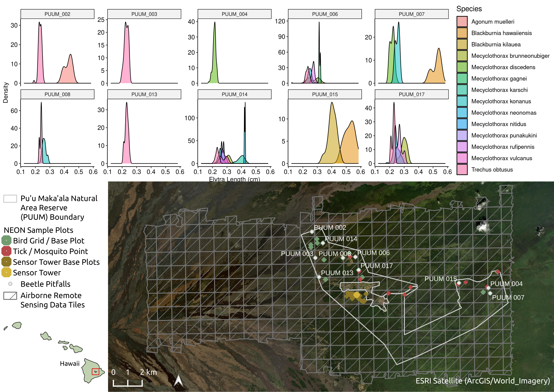The width and height of the screenshot is (554, 392).
Task: Select the PUUM_002 facet header
Action: tap(58, 14)
